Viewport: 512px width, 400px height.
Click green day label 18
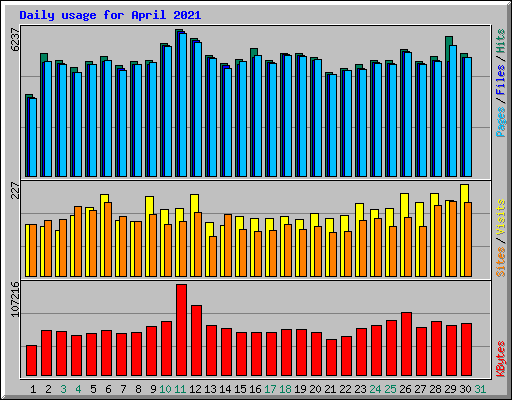click(285, 389)
